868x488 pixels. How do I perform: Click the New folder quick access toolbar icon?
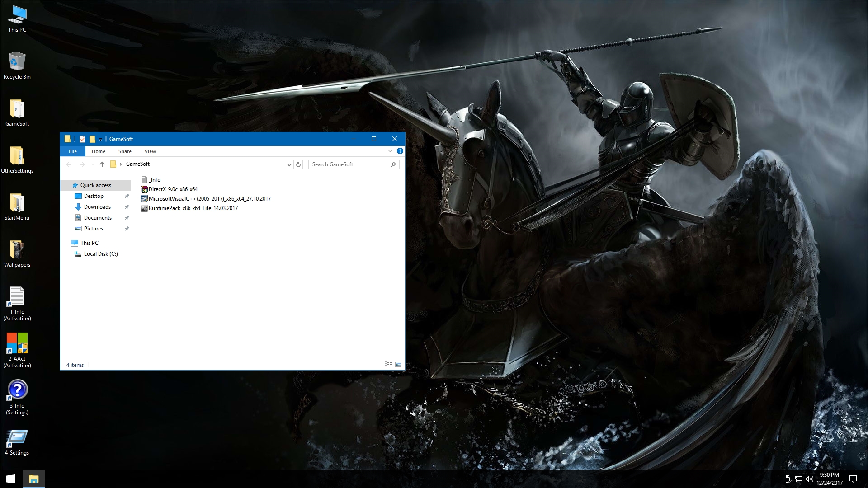92,139
